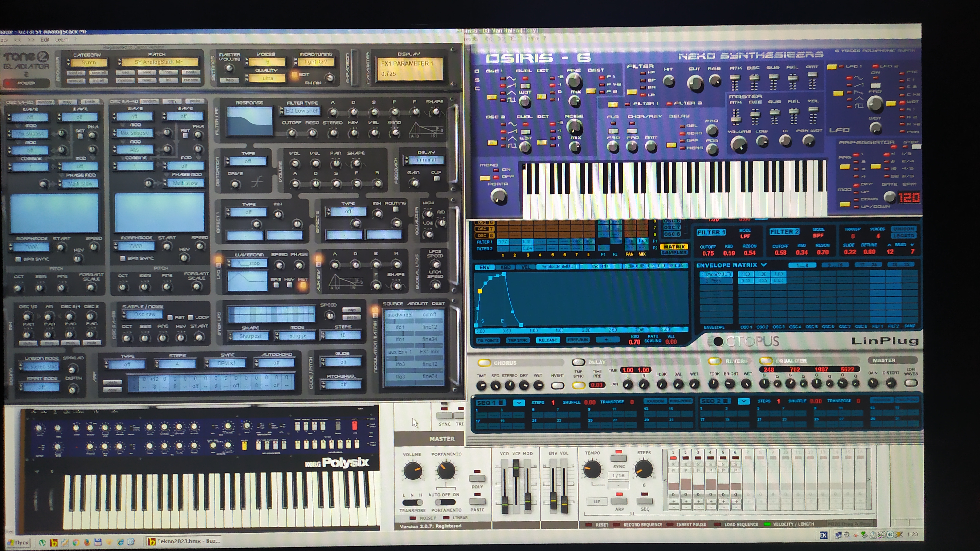Toggle the Octopus CHORUS on switch
Viewport: 980px width, 551px height.
pos(484,362)
